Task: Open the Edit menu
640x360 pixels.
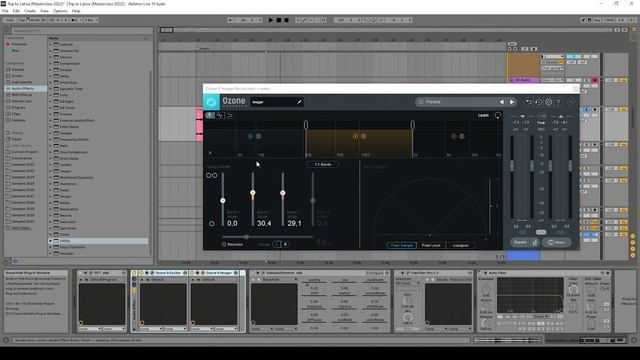Action: click(x=16, y=11)
